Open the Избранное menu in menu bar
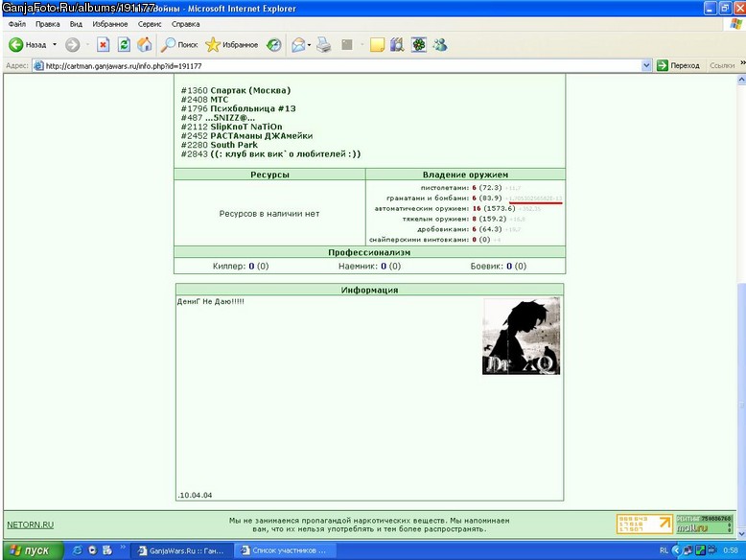Image resolution: width=746 pixels, height=560 pixels. click(x=110, y=24)
